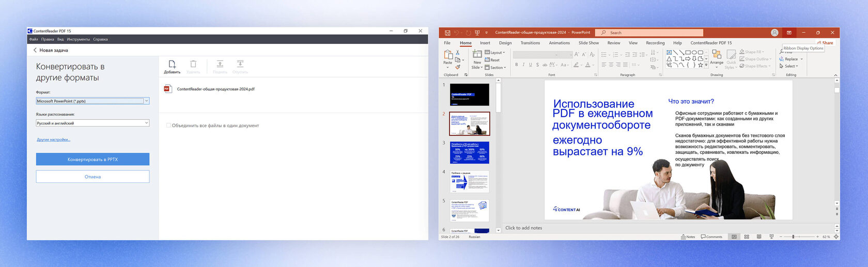Click the Конвертировать в PPTX button
The image size is (868, 267).
click(x=92, y=160)
